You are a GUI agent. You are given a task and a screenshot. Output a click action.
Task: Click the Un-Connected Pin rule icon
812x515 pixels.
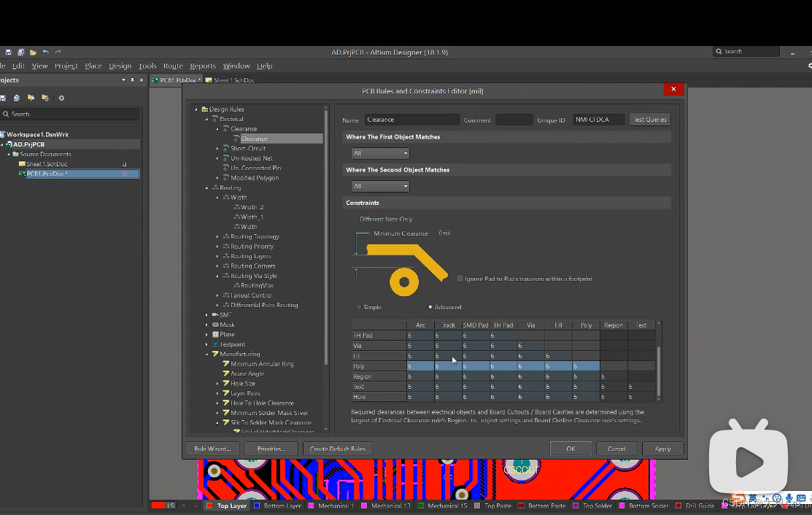(225, 168)
